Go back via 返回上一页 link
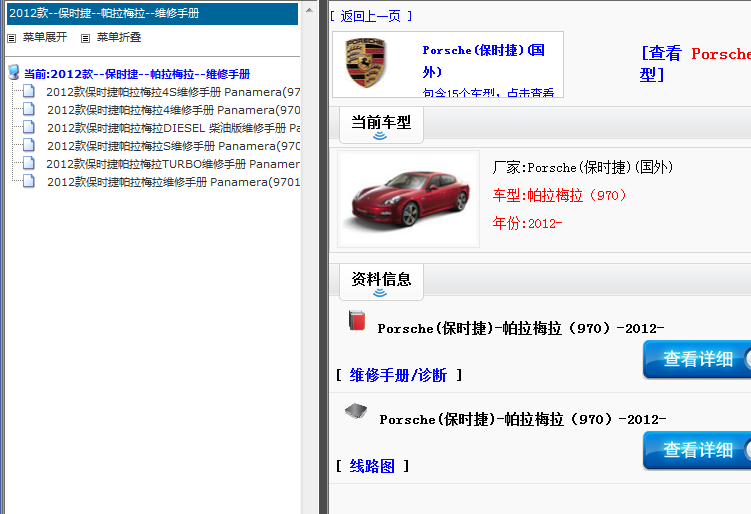Viewport: 751px width, 514px height. pyautogui.click(x=370, y=16)
